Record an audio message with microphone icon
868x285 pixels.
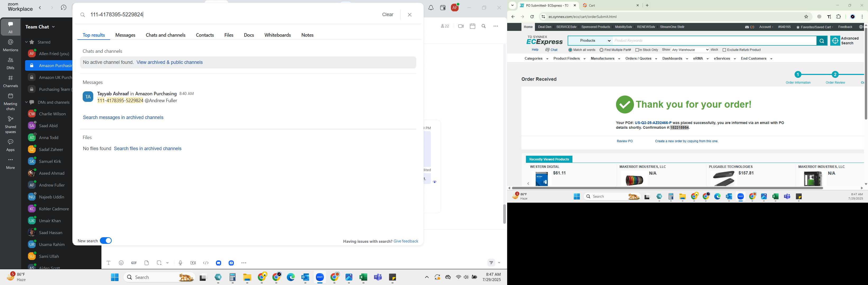[180, 263]
